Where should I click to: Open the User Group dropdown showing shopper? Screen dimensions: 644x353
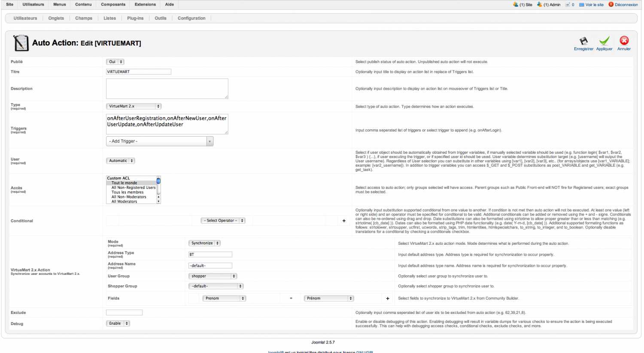click(x=213, y=276)
